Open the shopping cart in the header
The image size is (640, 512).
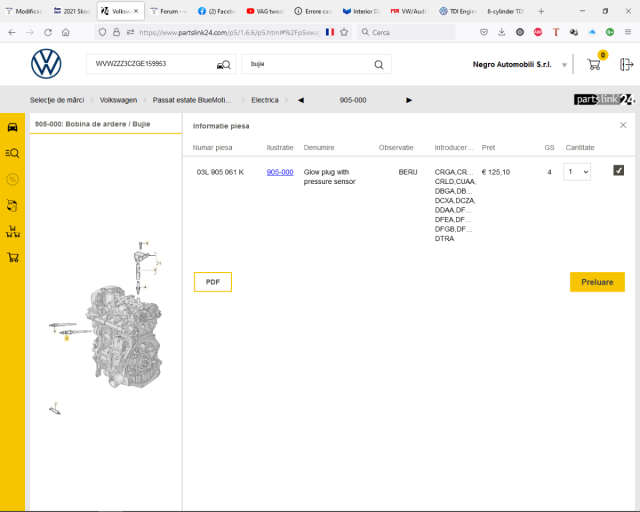point(594,64)
